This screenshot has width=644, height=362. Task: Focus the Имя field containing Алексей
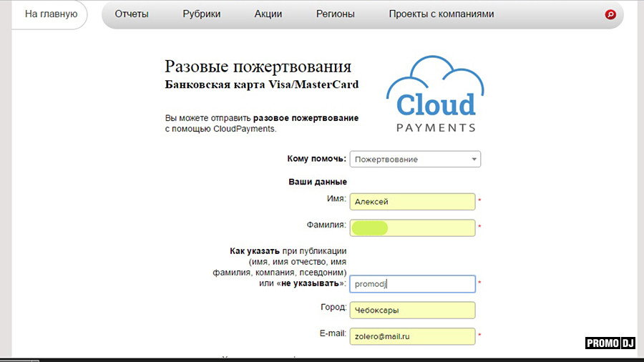coord(412,202)
